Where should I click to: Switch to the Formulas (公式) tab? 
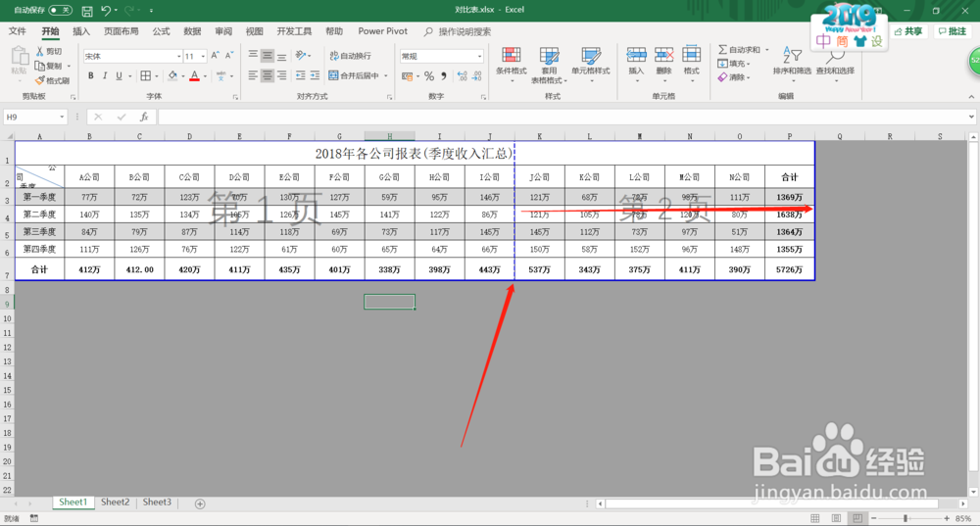click(162, 31)
